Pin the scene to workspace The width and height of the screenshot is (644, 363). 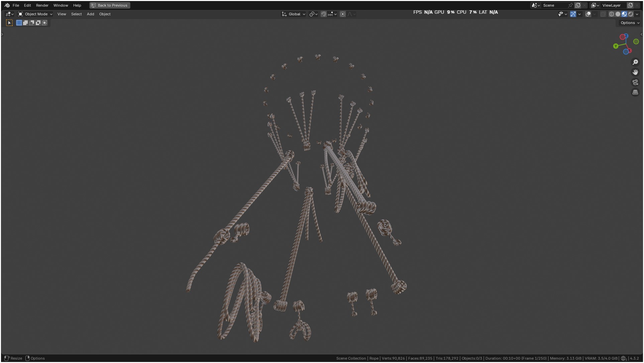[x=570, y=5]
